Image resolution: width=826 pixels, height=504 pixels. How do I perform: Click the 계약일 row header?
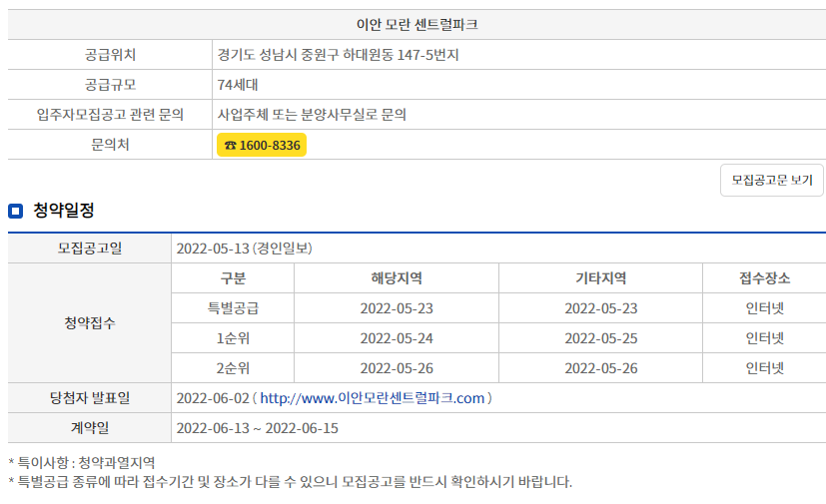click(90, 428)
